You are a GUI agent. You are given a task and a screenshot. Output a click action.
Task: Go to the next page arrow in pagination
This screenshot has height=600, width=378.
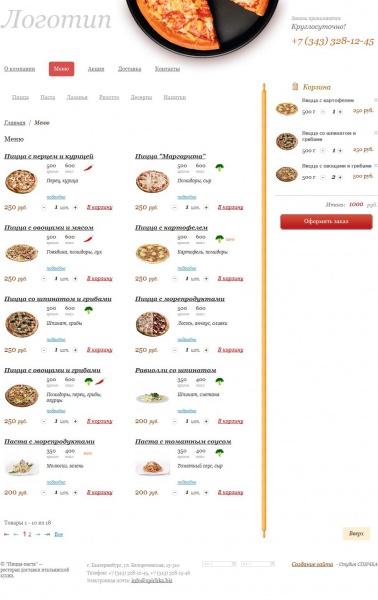click(38, 534)
